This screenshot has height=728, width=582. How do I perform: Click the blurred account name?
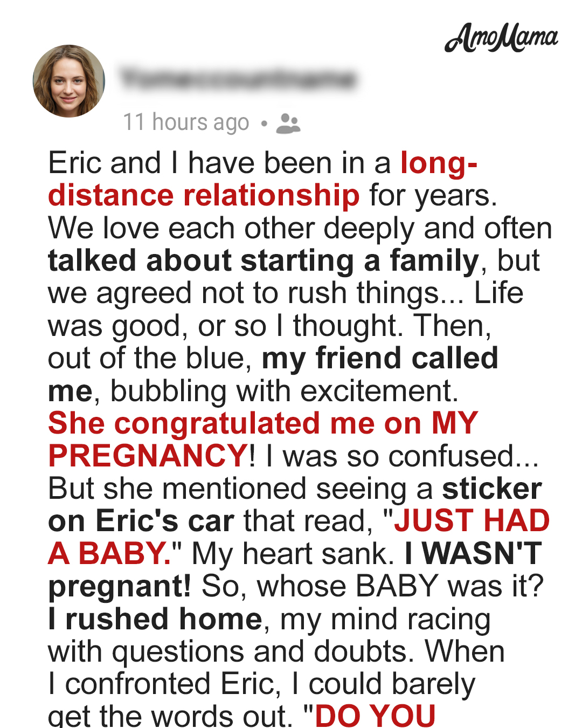[x=238, y=79]
